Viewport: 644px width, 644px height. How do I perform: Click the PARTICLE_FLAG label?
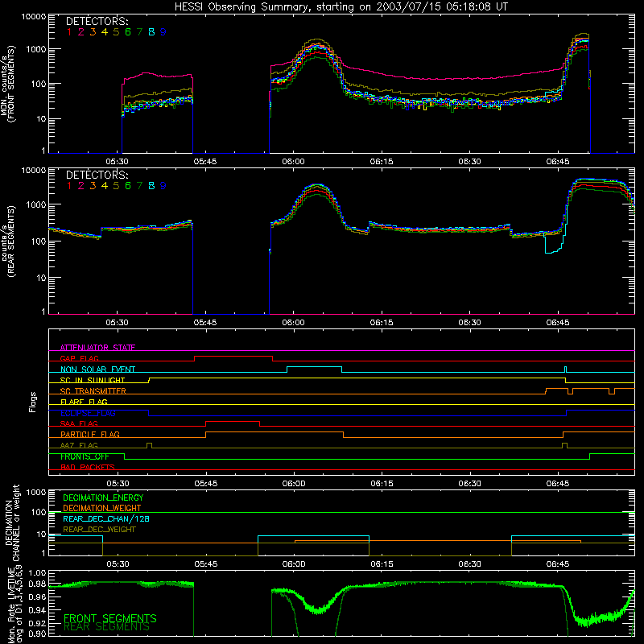pos(90,435)
